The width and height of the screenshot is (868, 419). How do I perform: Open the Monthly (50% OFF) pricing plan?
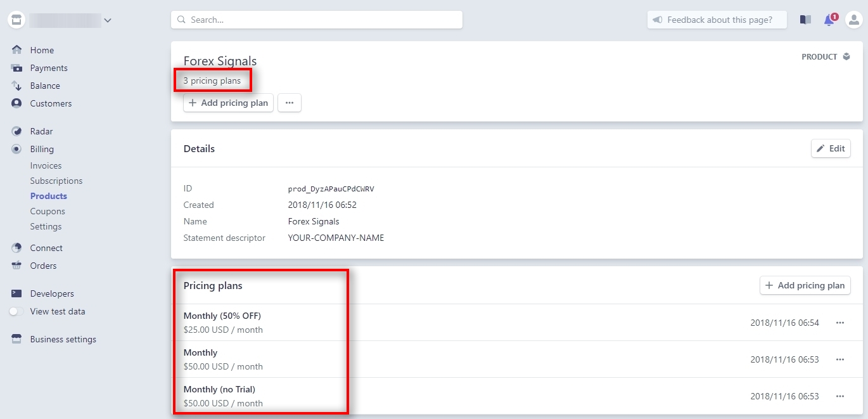click(222, 316)
